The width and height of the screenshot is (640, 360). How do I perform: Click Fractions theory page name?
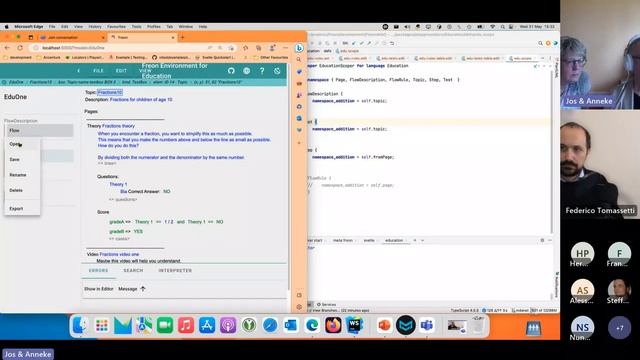coord(118,126)
